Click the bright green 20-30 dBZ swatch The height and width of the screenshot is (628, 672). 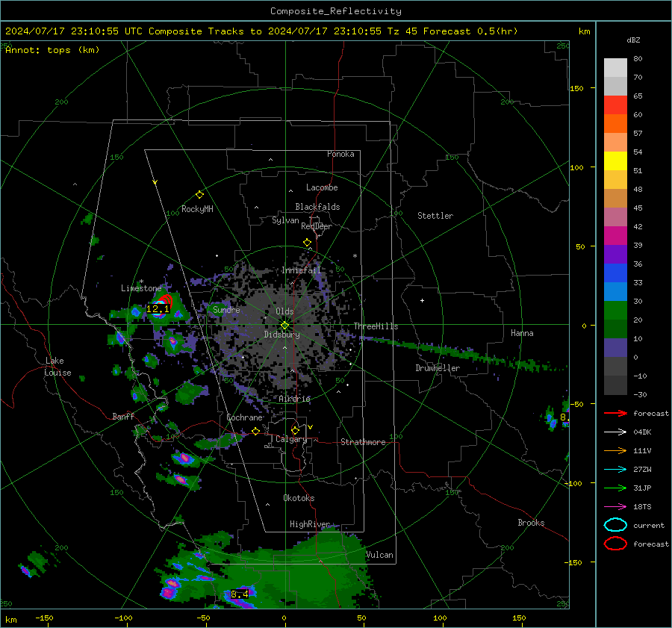[x=615, y=311]
